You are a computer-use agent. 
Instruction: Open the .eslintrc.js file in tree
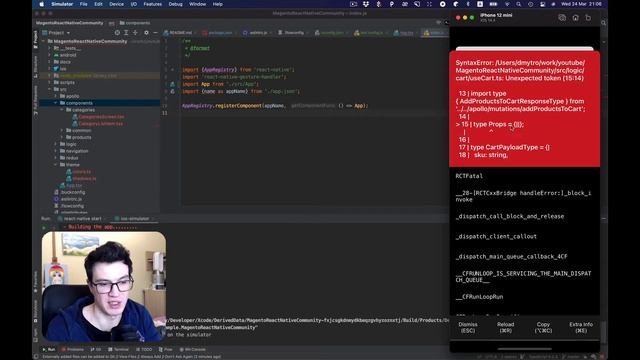click(71, 199)
